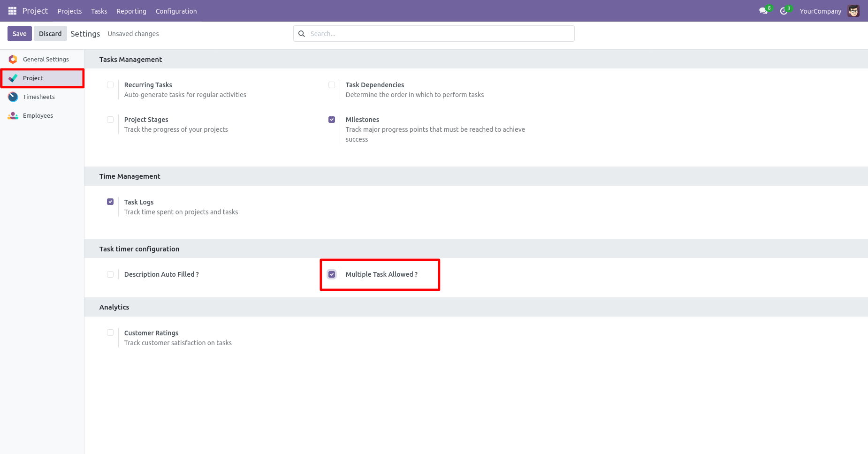Open the Reporting dropdown menu

[x=131, y=11]
